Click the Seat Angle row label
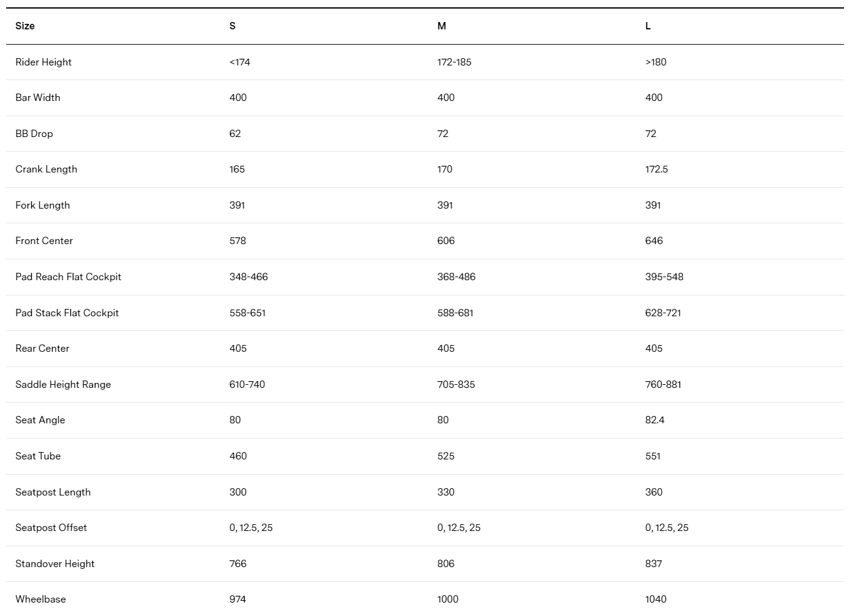 pyautogui.click(x=40, y=420)
